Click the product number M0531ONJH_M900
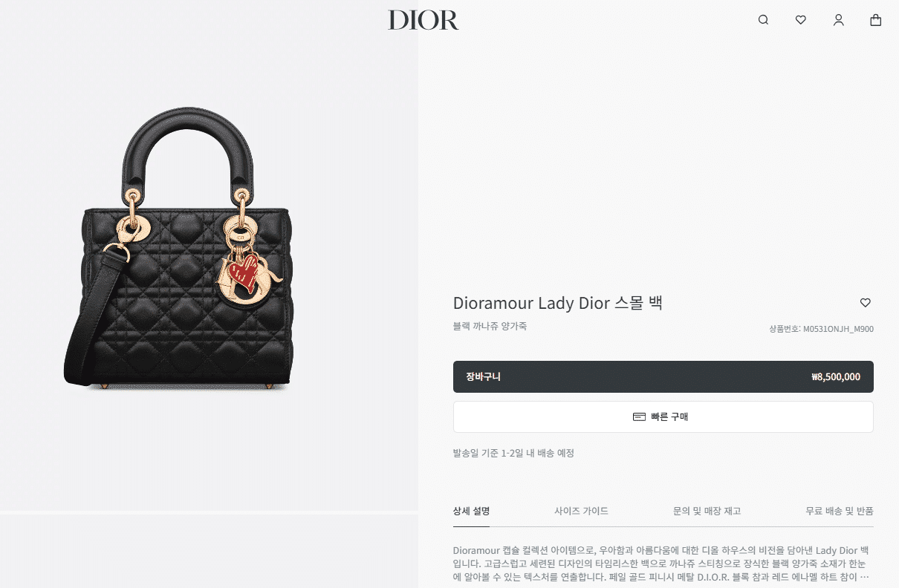 pos(838,329)
